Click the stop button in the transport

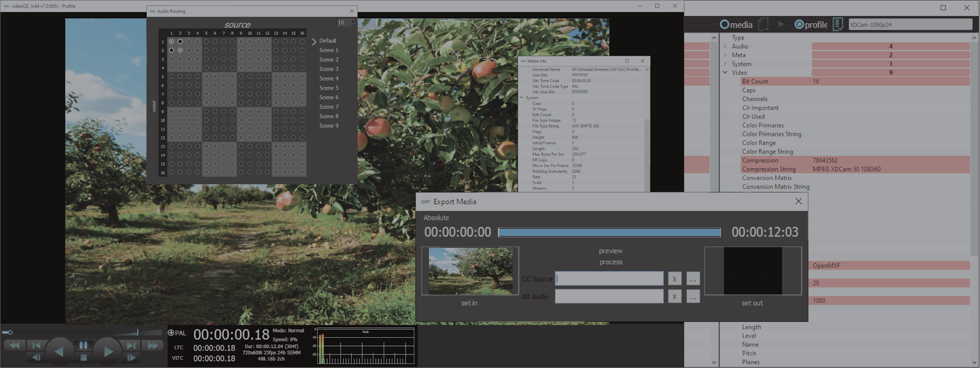pos(83,358)
